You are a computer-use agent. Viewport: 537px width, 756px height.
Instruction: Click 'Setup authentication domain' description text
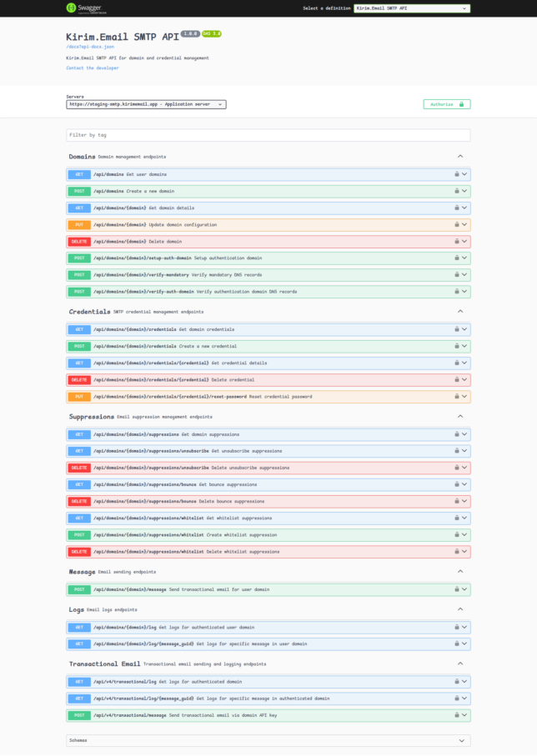point(228,258)
